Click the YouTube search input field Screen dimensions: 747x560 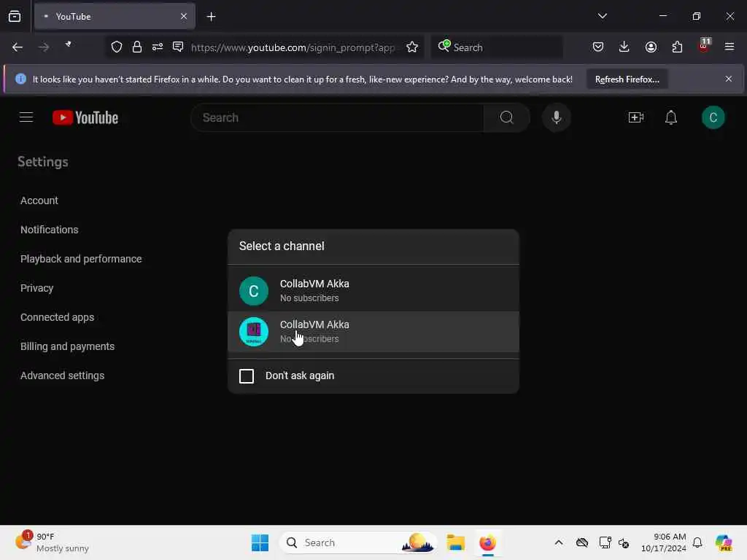(x=337, y=117)
